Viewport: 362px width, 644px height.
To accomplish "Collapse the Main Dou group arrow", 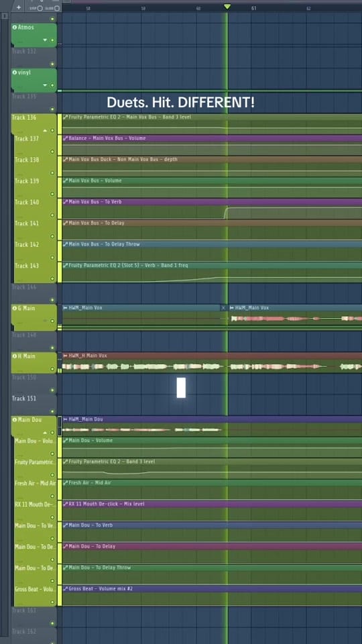I will coord(45,433).
